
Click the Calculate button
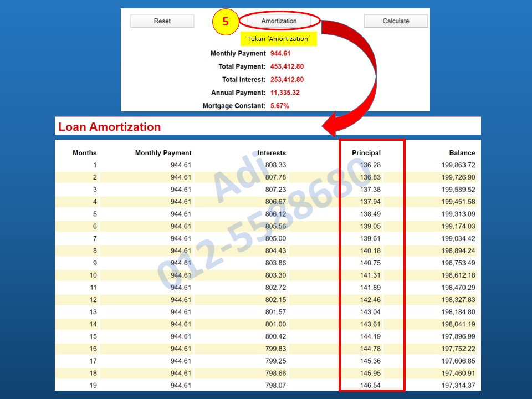click(x=396, y=21)
